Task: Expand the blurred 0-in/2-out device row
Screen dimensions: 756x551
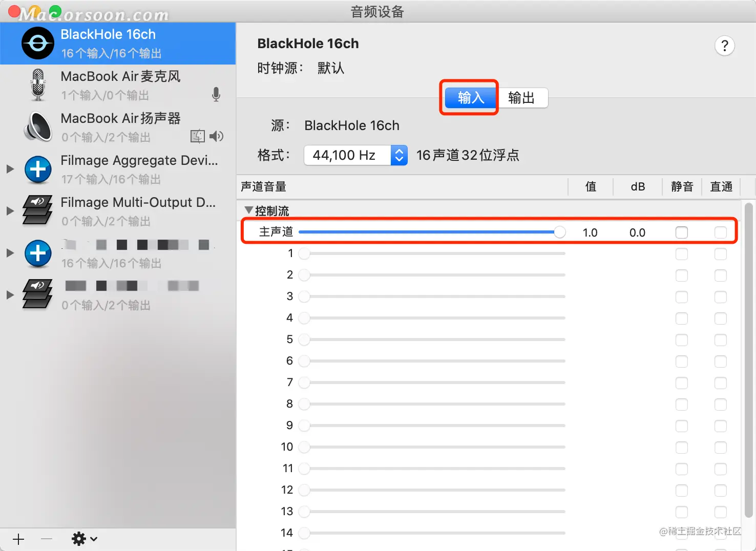Action: (10, 295)
